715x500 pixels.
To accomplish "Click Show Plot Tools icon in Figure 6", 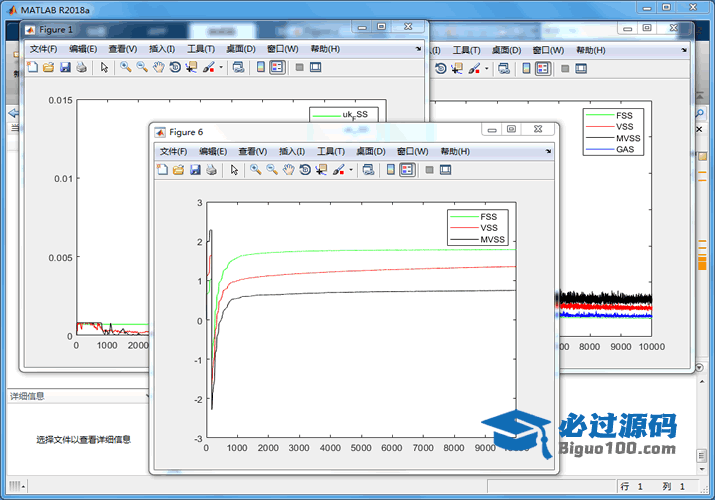I will tap(445, 170).
